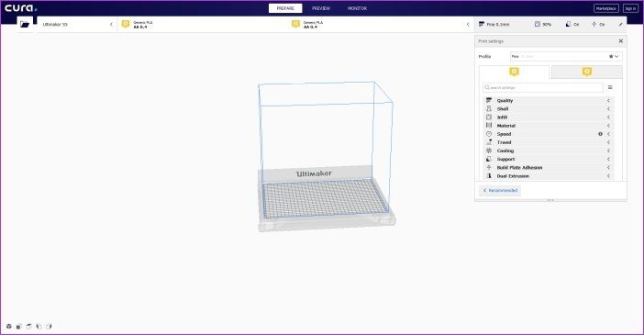Expand the Cooling settings category
This screenshot has height=335, width=644.
point(550,151)
